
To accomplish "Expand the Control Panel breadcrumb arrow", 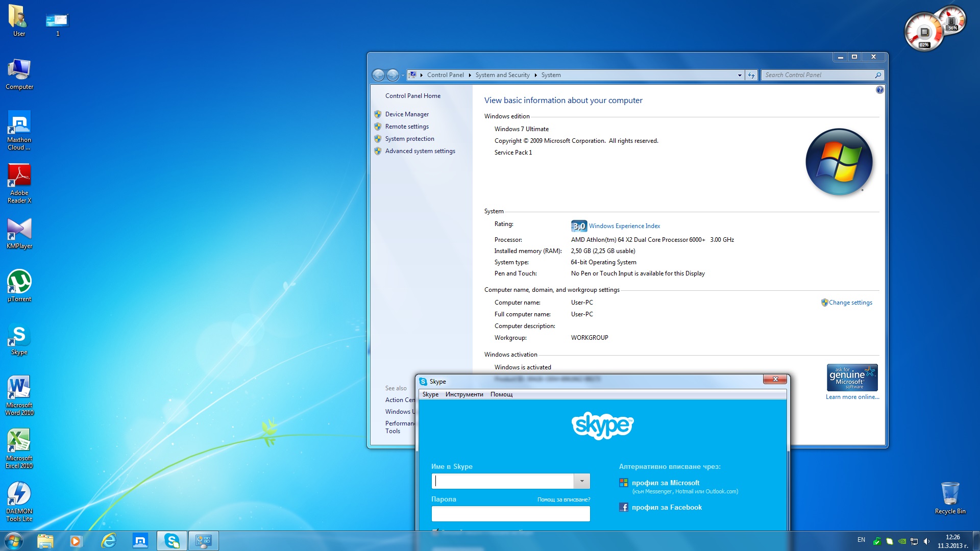I will tap(470, 75).
